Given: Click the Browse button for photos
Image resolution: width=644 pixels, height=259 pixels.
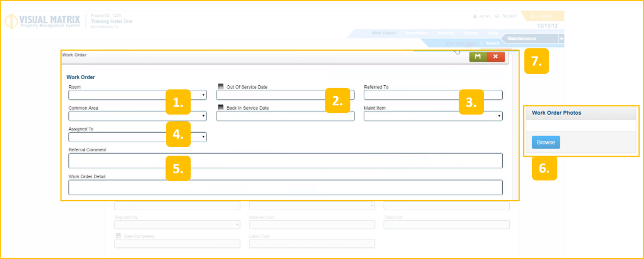Looking at the screenshot, I should point(546,143).
